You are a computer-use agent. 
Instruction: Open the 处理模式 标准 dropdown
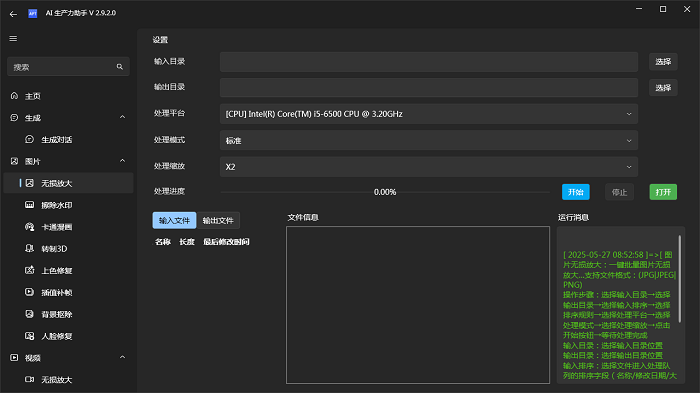pyautogui.click(x=429, y=140)
